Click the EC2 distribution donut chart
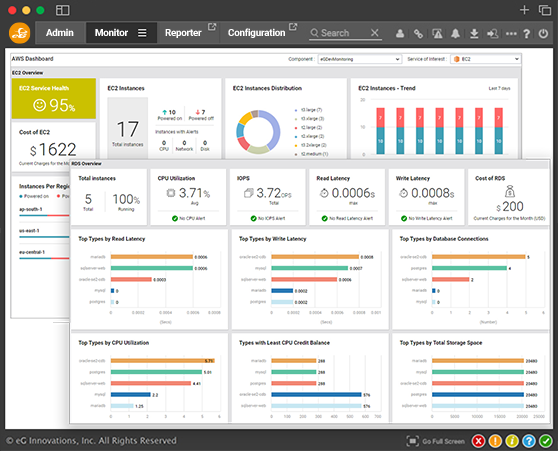The height and width of the screenshot is (451, 558). 258,132
